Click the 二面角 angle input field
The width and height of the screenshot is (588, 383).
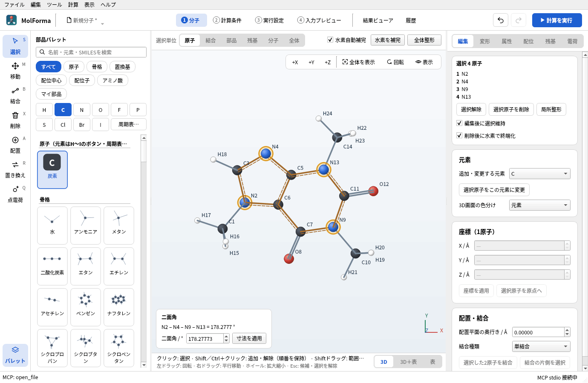tap(205, 338)
